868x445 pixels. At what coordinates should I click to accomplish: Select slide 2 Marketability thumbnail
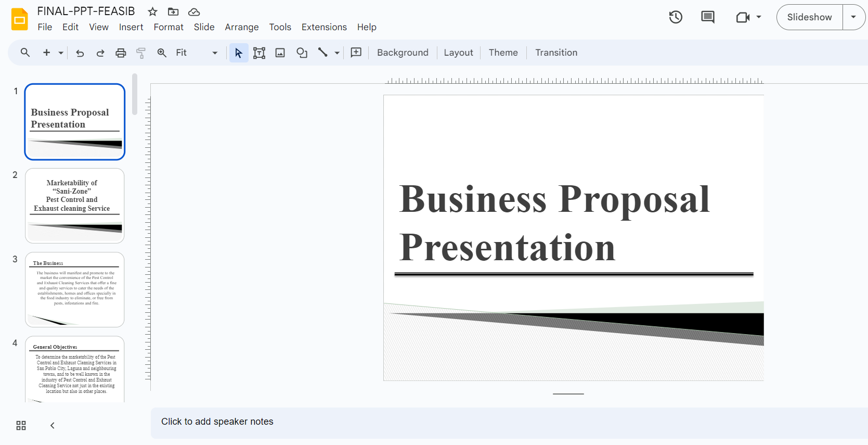pyautogui.click(x=75, y=206)
